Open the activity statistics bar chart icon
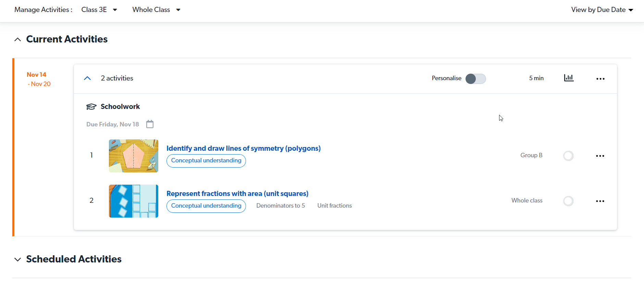This screenshot has width=644, height=295. tap(569, 78)
